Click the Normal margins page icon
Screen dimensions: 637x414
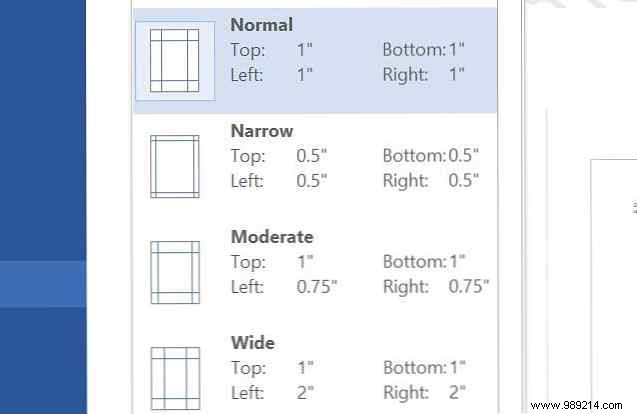174,61
